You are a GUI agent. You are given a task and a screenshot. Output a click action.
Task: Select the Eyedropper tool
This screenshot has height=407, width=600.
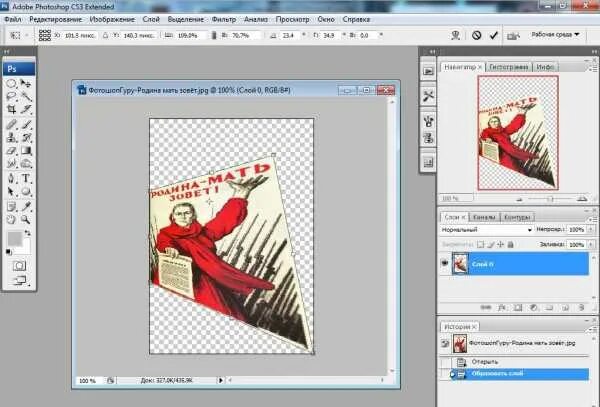tap(26, 207)
